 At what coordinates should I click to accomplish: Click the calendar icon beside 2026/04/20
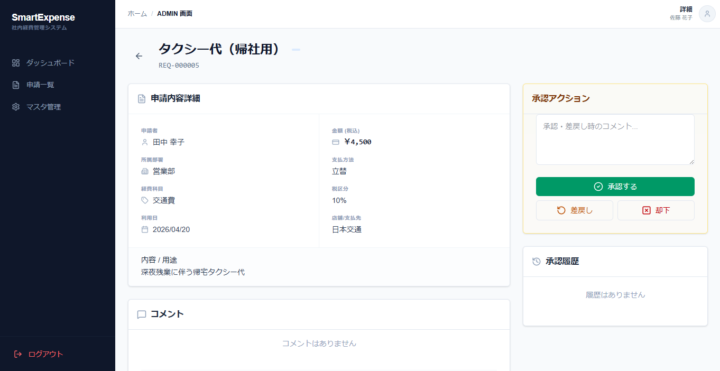click(145, 229)
